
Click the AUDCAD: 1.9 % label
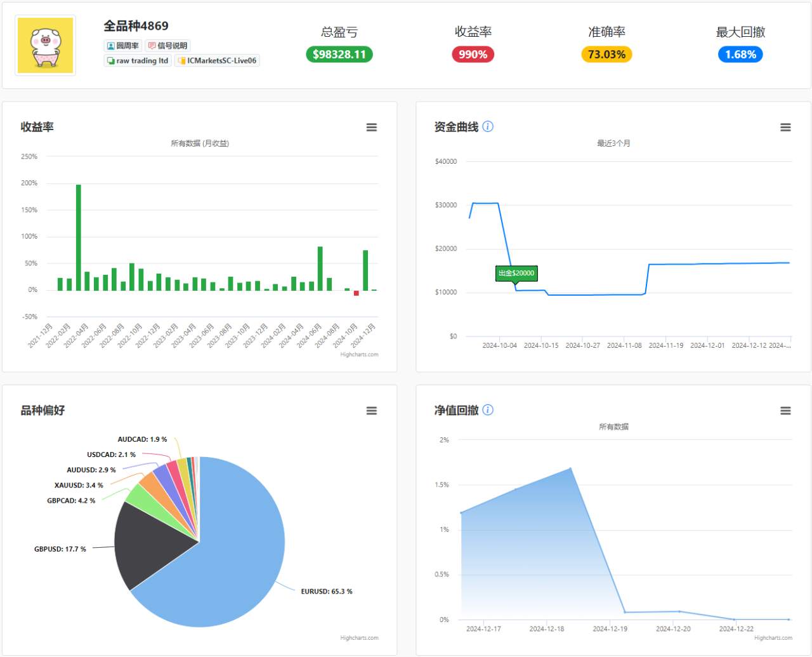tap(142, 439)
